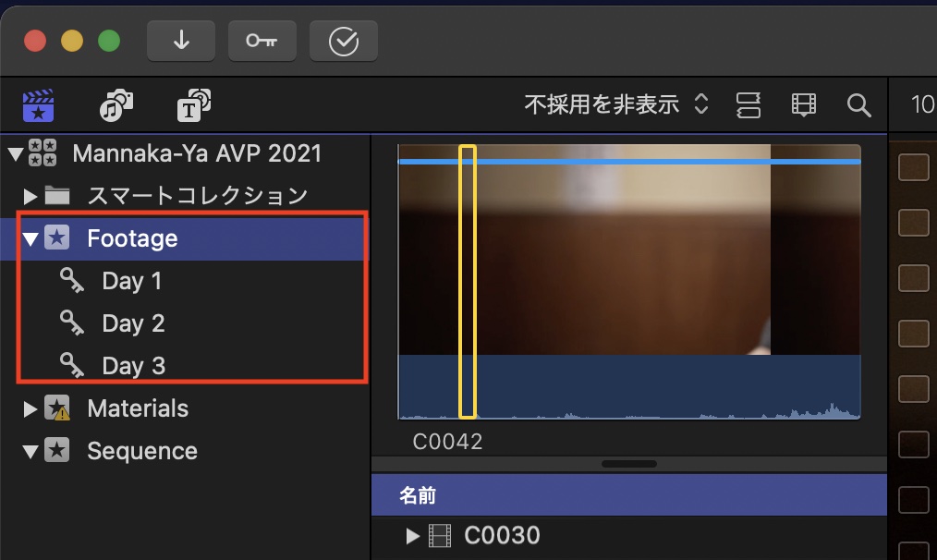The height and width of the screenshot is (560, 937).
Task: Click the Sequence event star icon
Action: click(x=56, y=450)
